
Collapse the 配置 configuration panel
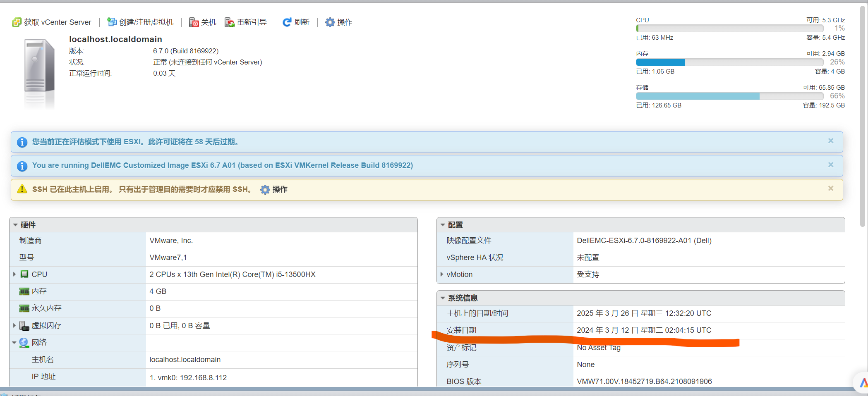click(443, 225)
